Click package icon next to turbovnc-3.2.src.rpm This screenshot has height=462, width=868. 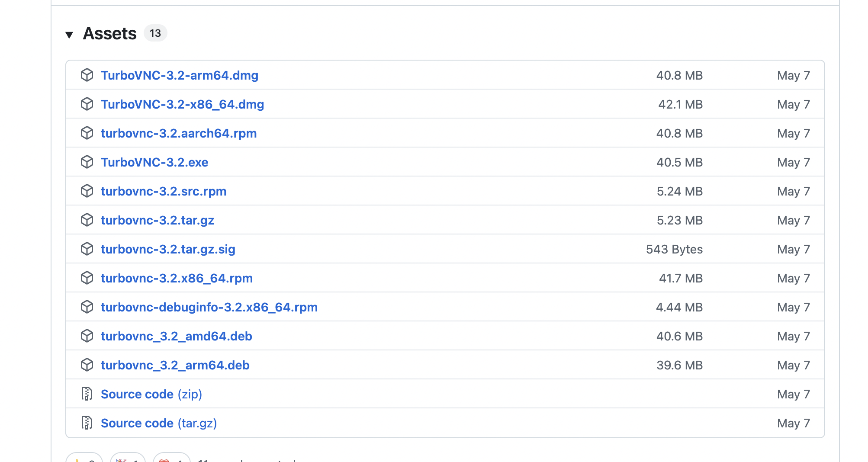[87, 191]
